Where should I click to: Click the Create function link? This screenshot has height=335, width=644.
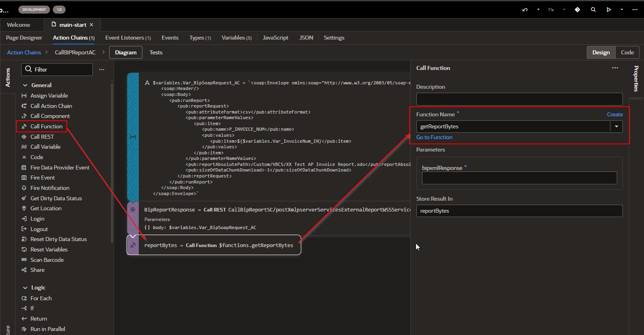pyautogui.click(x=615, y=114)
